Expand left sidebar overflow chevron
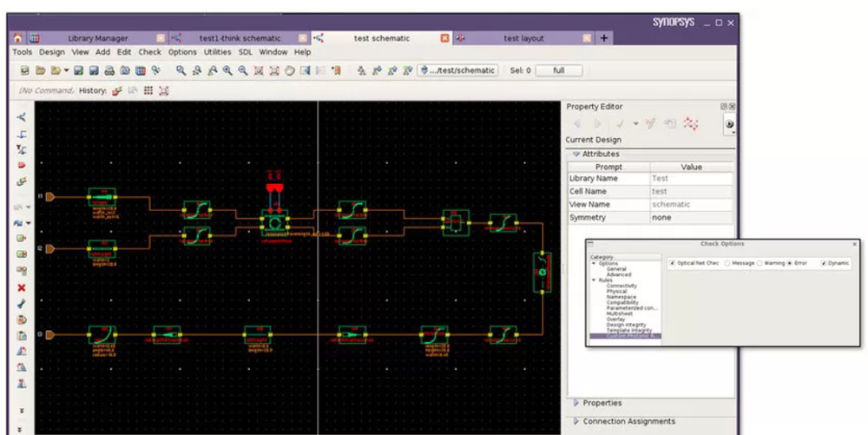The height and width of the screenshot is (435, 868). point(22,412)
